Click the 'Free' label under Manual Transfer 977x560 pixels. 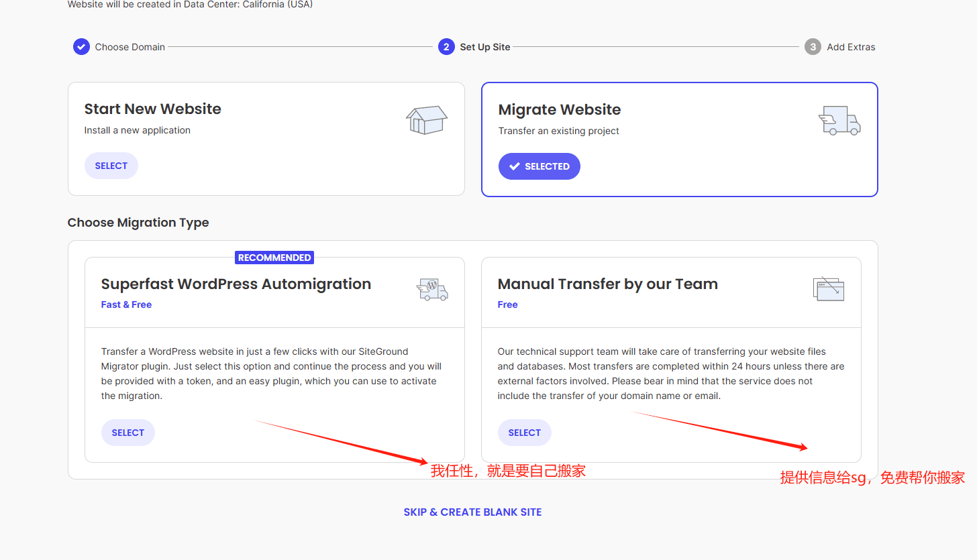click(508, 304)
